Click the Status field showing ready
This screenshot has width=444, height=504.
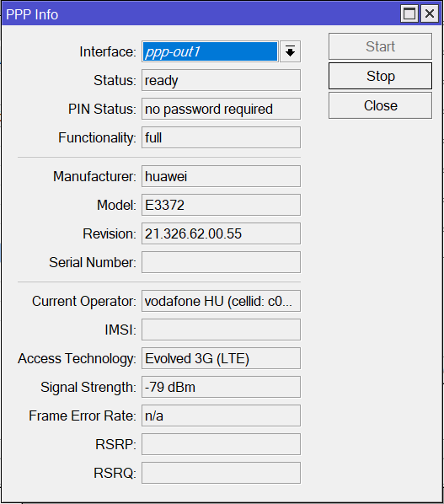221,80
